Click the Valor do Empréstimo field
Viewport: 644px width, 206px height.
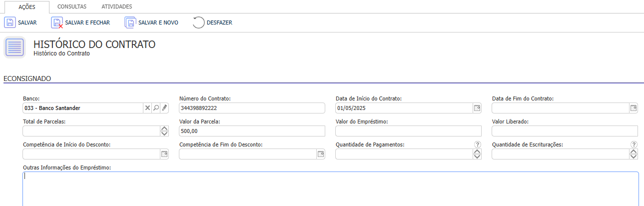(408, 131)
